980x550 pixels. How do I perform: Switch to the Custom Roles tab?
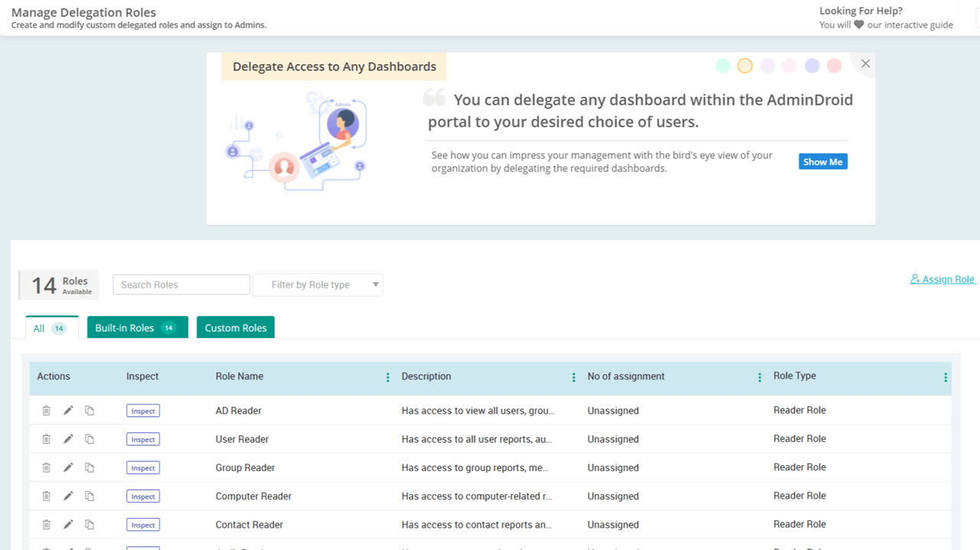[236, 328]
